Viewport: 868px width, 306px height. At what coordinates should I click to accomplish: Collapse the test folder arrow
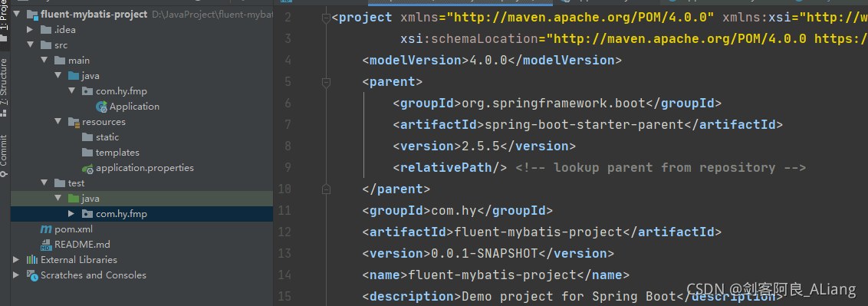[44, 183]
